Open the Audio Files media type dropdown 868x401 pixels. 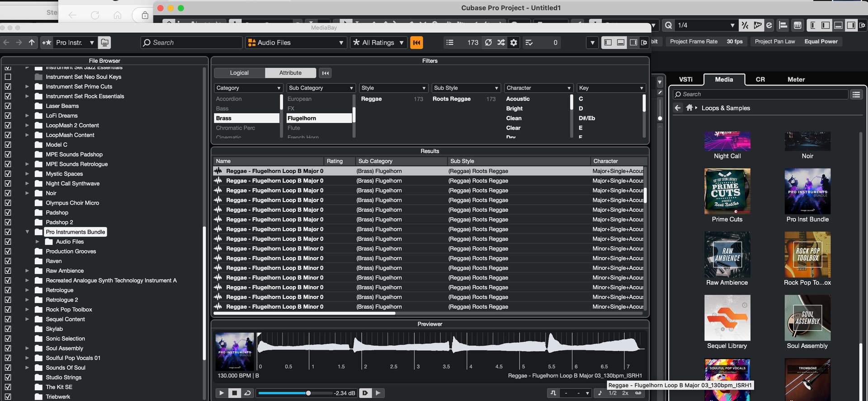pos(296,42)
